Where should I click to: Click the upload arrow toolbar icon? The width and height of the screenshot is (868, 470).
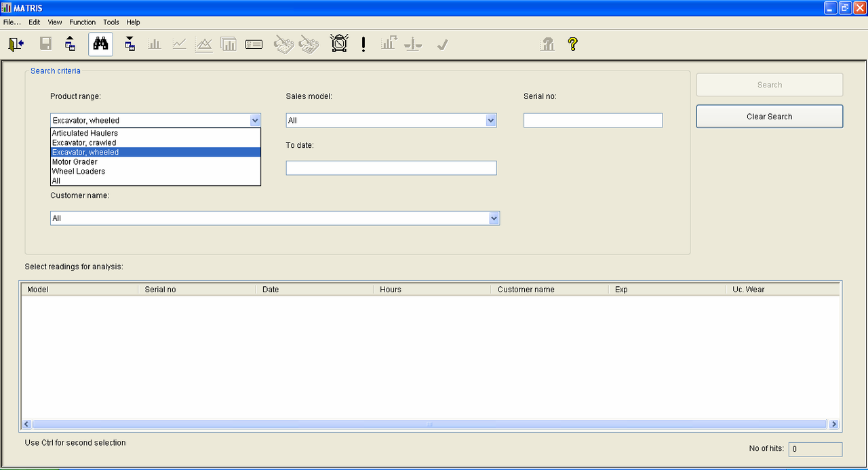(x=71, y=44)
